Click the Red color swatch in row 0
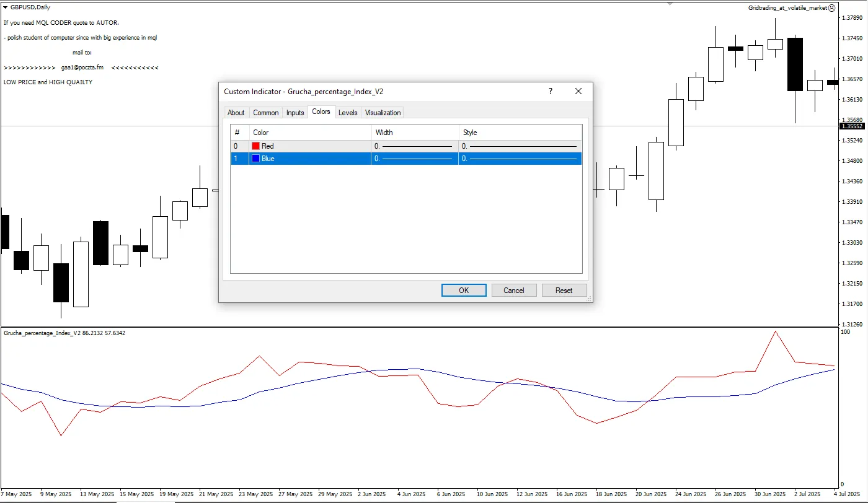Image resolution: width=868 pixels, height=503 pixels. coord(255,146)
